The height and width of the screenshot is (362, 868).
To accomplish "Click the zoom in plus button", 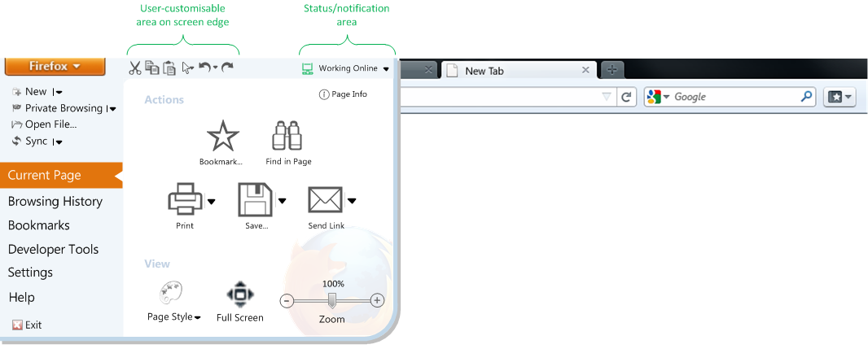I will click(x=377, y=301).
